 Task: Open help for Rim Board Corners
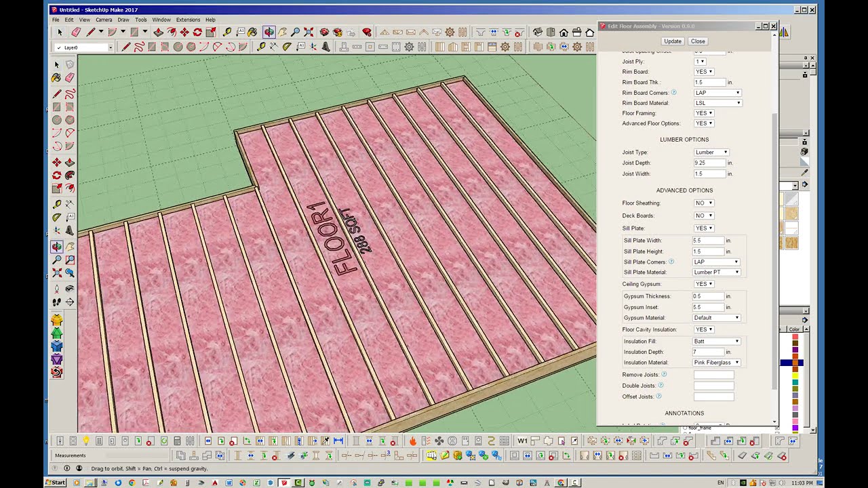(673, 92)
